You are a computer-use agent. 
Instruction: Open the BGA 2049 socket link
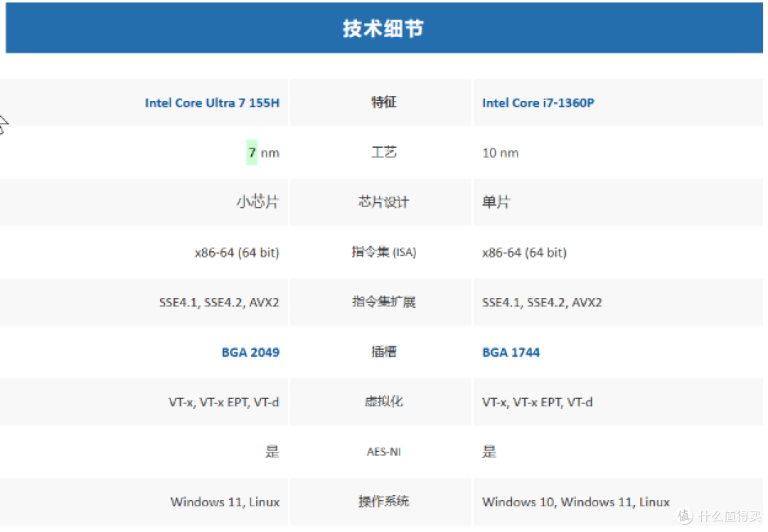(250, 352)
